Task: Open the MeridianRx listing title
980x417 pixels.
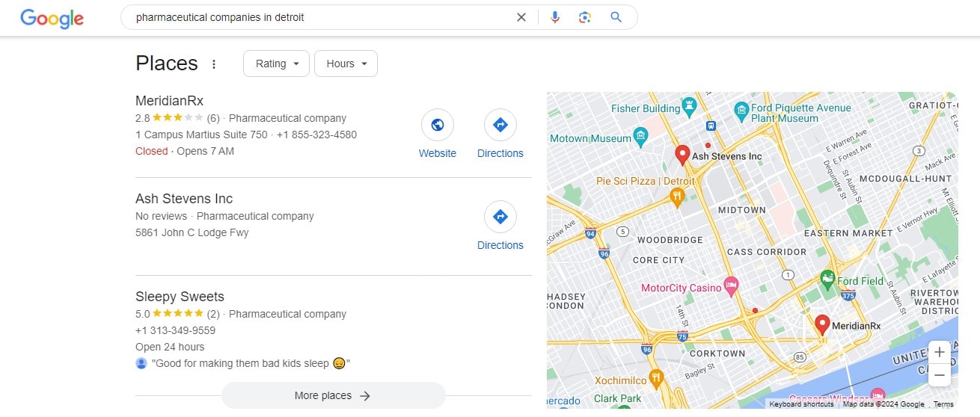Action: click(x=169, y=101)
